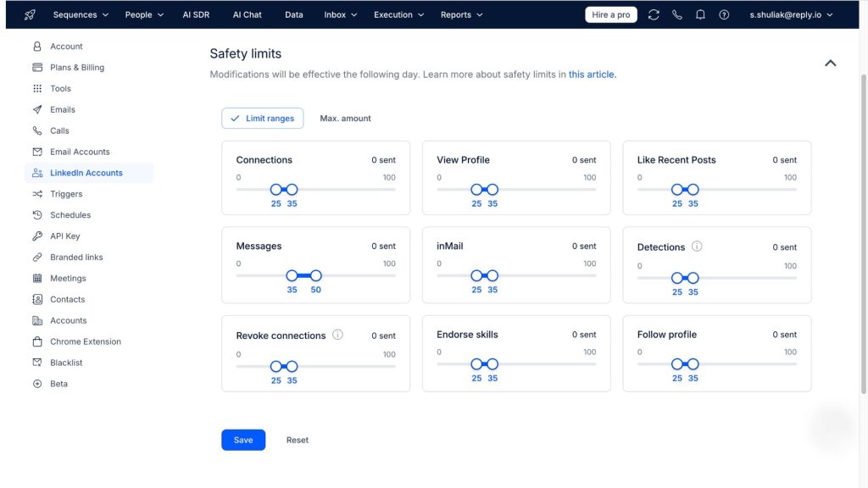
Task: Click the Accounts building icon
Action: coord(37,320)
